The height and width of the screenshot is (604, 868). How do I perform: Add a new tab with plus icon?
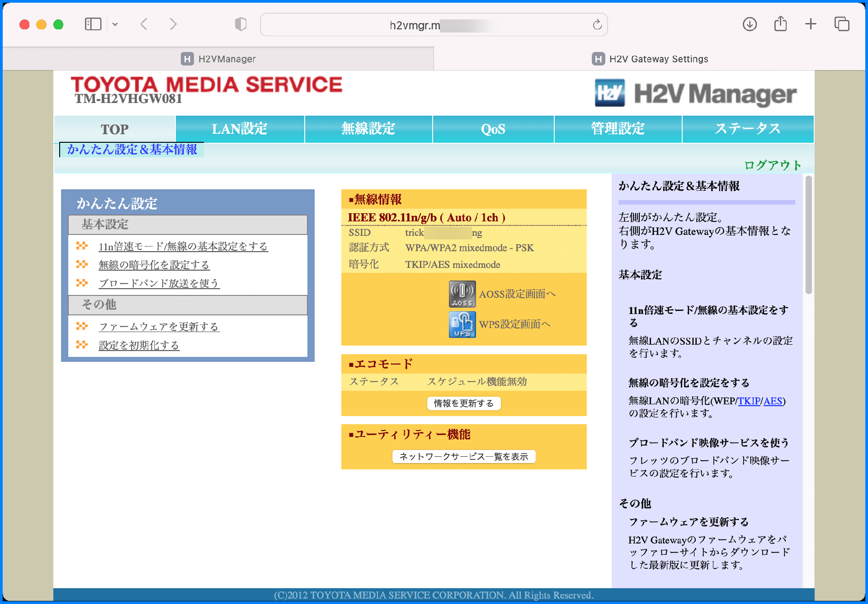(x=811, y=24)
